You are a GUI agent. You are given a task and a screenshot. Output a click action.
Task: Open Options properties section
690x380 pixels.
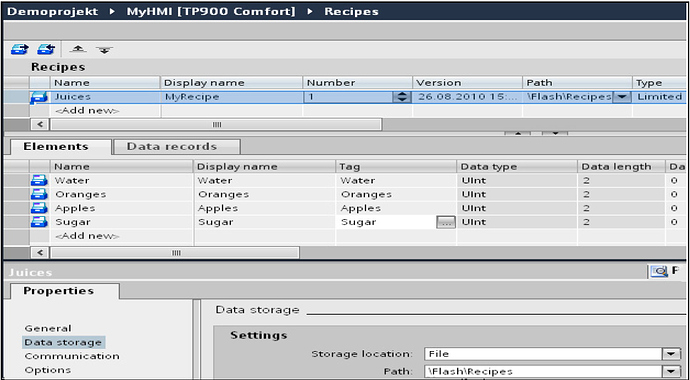point(48,370)
